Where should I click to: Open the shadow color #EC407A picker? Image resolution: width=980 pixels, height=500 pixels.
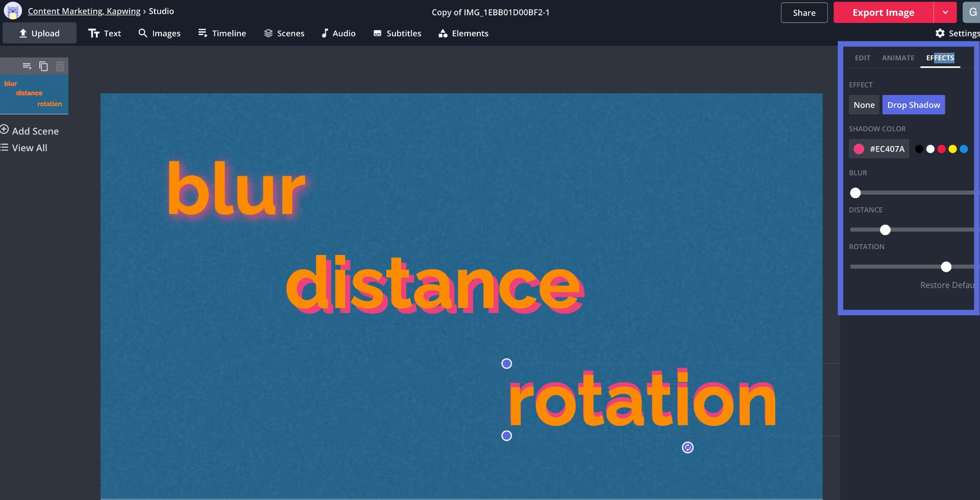click(878, 149)
